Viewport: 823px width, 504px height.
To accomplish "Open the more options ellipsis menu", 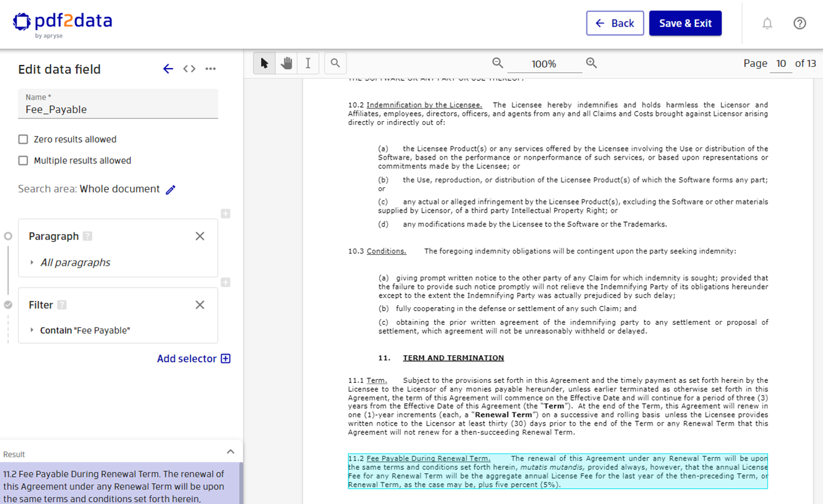I will pyautogui.click(x=210, y=69).
